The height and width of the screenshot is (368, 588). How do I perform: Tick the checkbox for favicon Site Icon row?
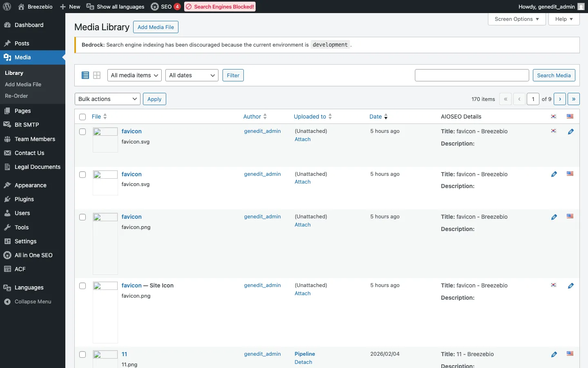click(82, 286)
